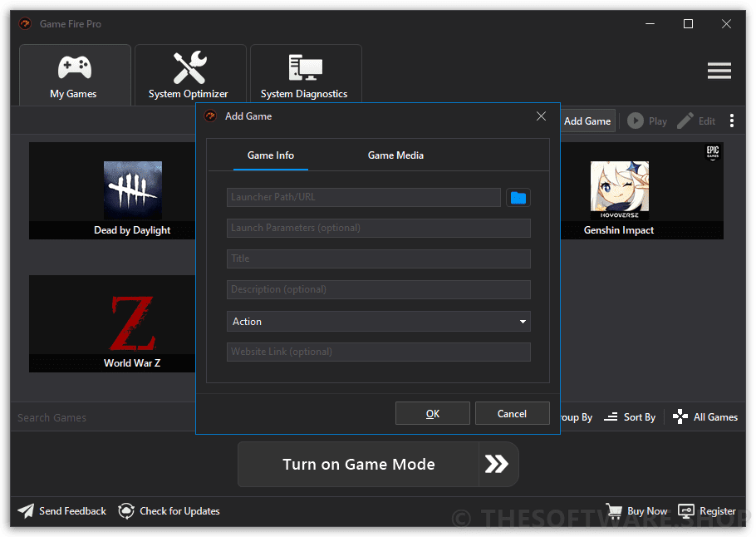This screenshot has width=756, height=537.
Task: Browse for launcher with folder icon
Action: click(x=518, y=198)
